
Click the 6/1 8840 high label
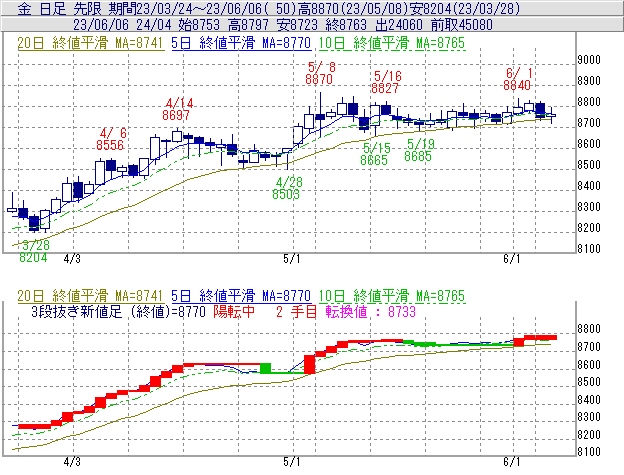point(517,79)
